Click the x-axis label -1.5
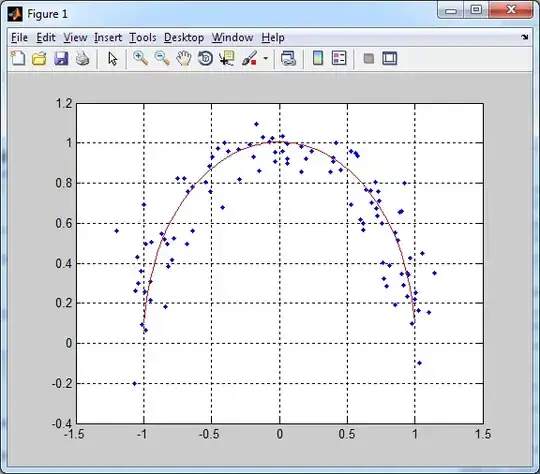The height and width of the screenshot is (474, 540). [74, 434]
